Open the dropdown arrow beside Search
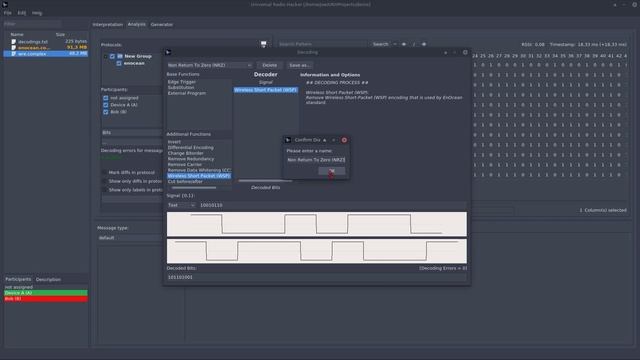Viewport: 640px width, 360px height. [395, 44]
